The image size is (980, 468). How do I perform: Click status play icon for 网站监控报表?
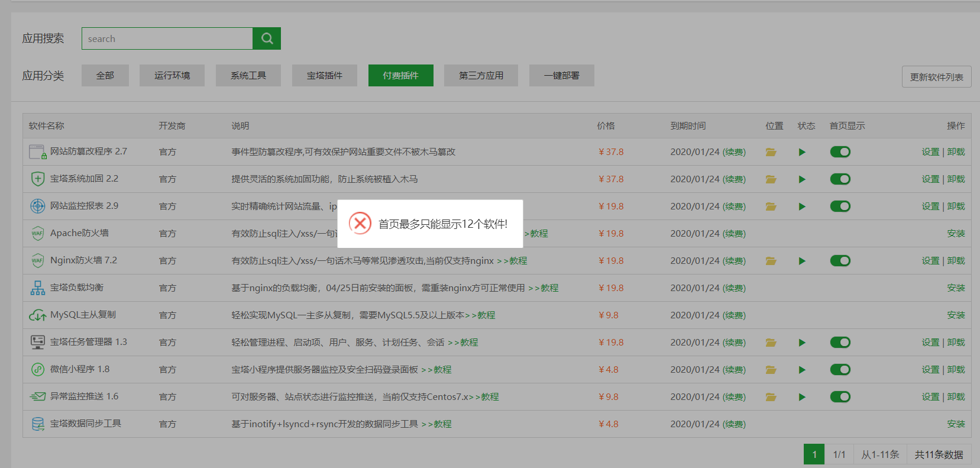point(802,206)
